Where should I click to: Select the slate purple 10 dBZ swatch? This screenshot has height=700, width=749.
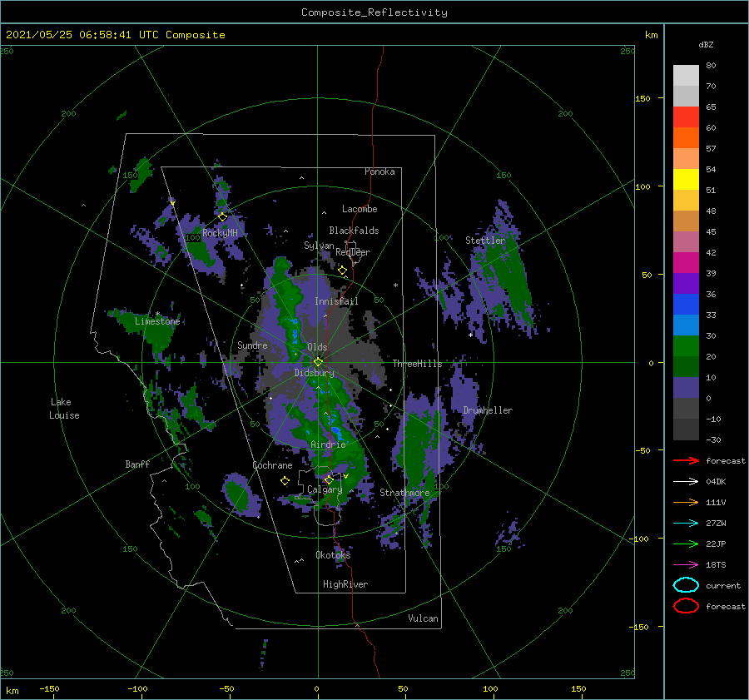[x=686, y=387]
